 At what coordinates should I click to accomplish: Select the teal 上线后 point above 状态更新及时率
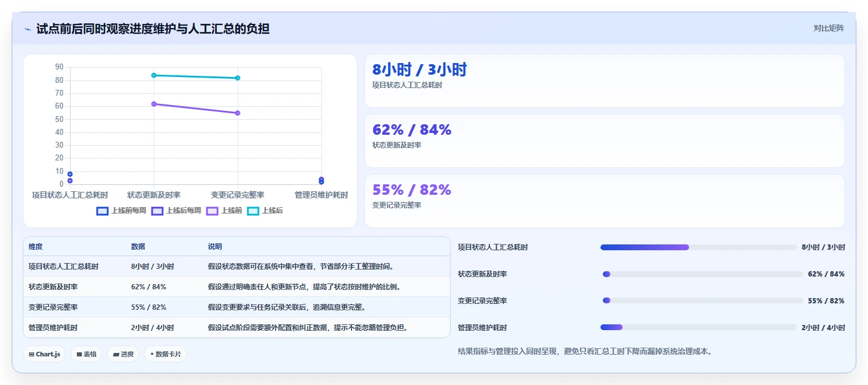click(154, 75)
